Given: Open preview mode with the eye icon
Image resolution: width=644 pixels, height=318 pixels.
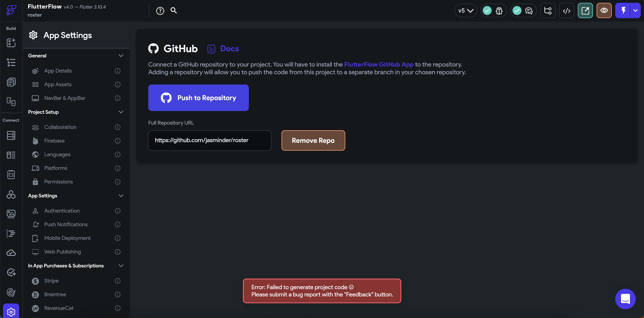Looking at the screenshot, I should tap(604, 10).
